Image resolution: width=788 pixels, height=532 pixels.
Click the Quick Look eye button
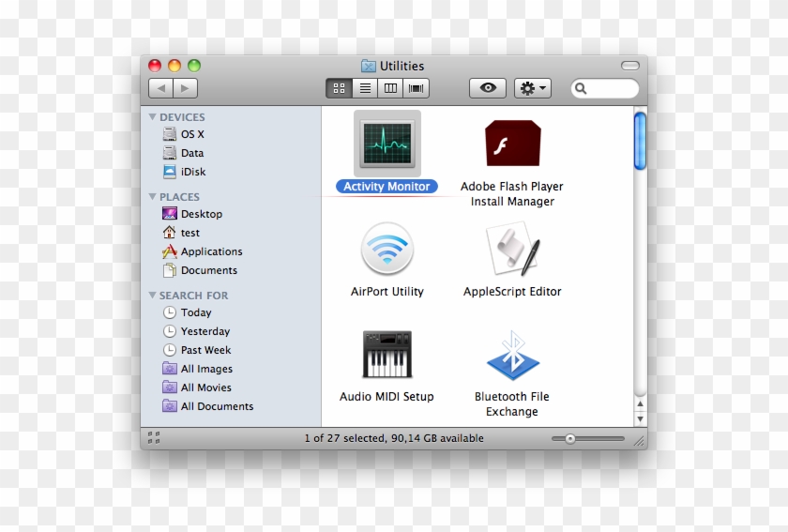tap(488, 88)
